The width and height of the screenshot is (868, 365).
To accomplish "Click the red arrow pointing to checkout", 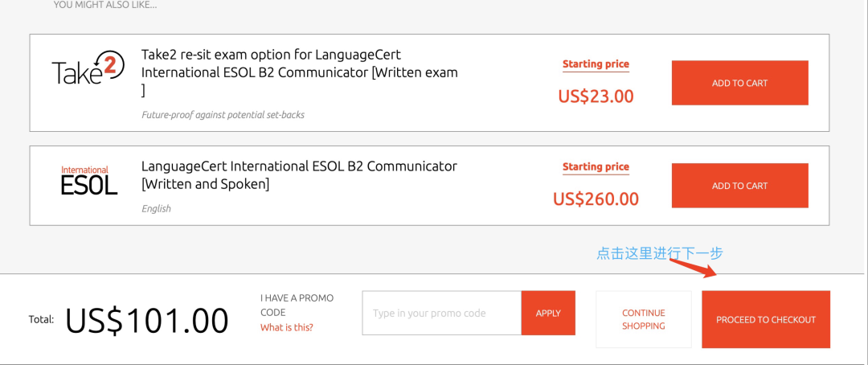I will [694, 268].
